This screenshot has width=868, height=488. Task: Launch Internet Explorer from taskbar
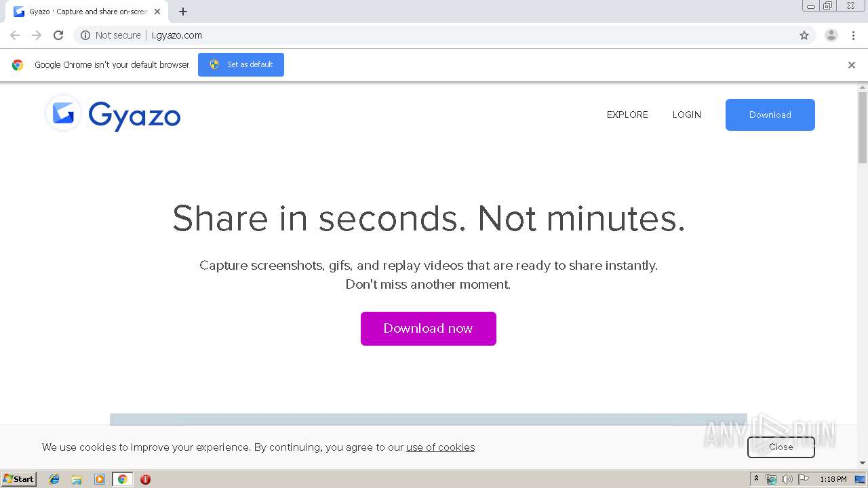coord(54,479)
